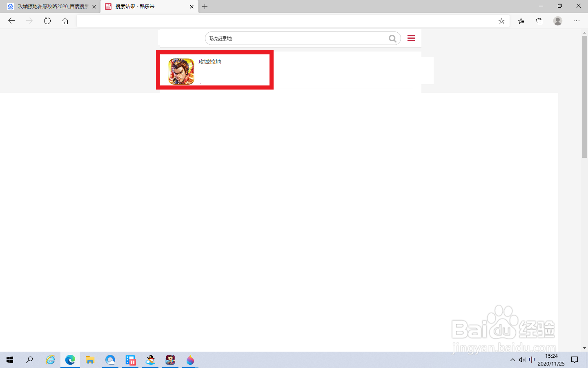
Task: Open the browser profile menu
Action: (558, 21)
